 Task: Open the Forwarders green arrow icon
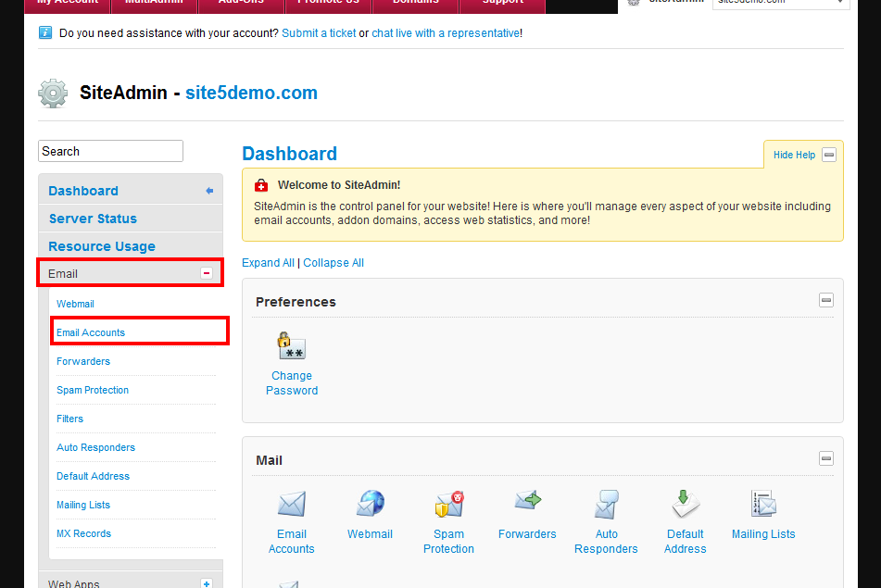(x=528, y=500)
